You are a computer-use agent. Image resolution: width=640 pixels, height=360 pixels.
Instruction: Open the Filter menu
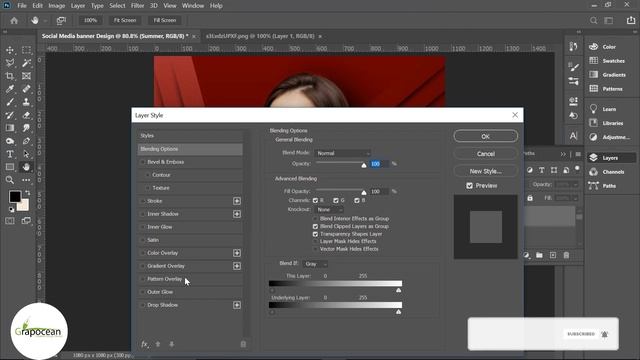[138, 6]
